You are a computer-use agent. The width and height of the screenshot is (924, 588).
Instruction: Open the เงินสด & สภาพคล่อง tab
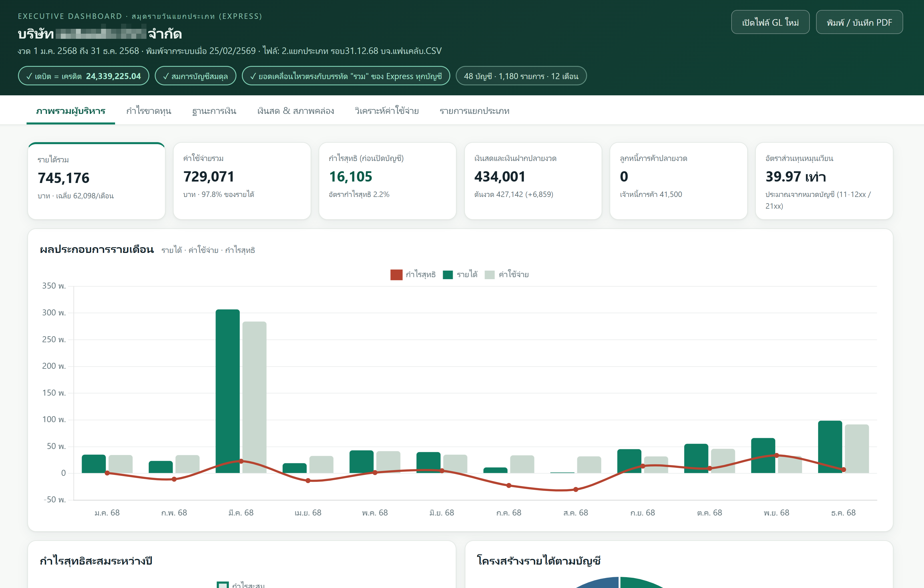[296, 111]
